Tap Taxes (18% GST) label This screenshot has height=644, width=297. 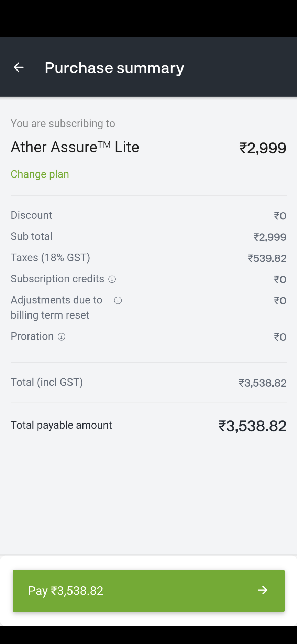[50, 258]
